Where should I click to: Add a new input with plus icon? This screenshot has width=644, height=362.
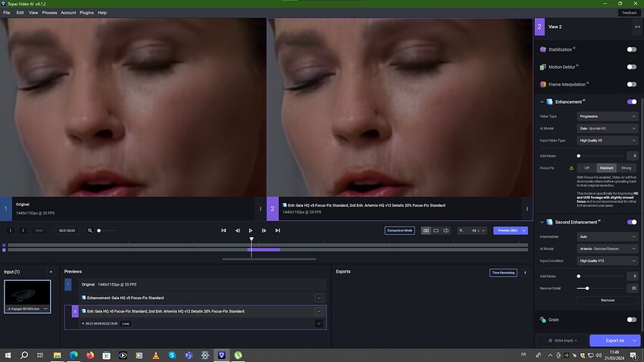(x=51, y=271)
